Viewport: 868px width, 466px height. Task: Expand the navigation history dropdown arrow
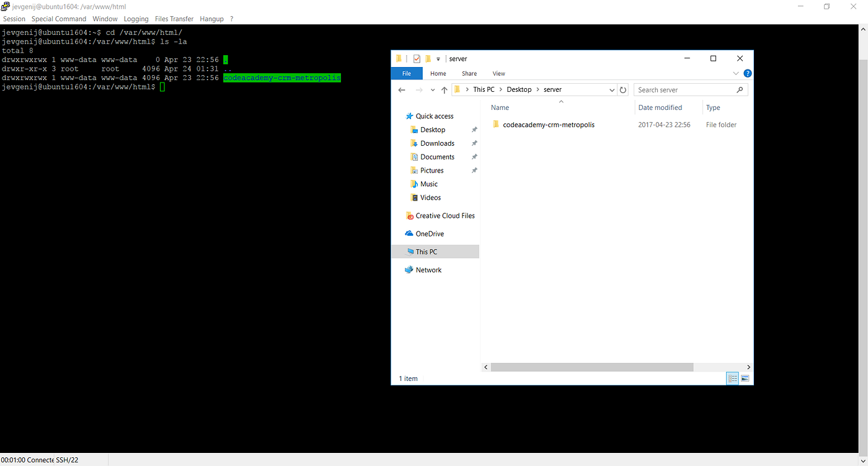pos(432,89)
